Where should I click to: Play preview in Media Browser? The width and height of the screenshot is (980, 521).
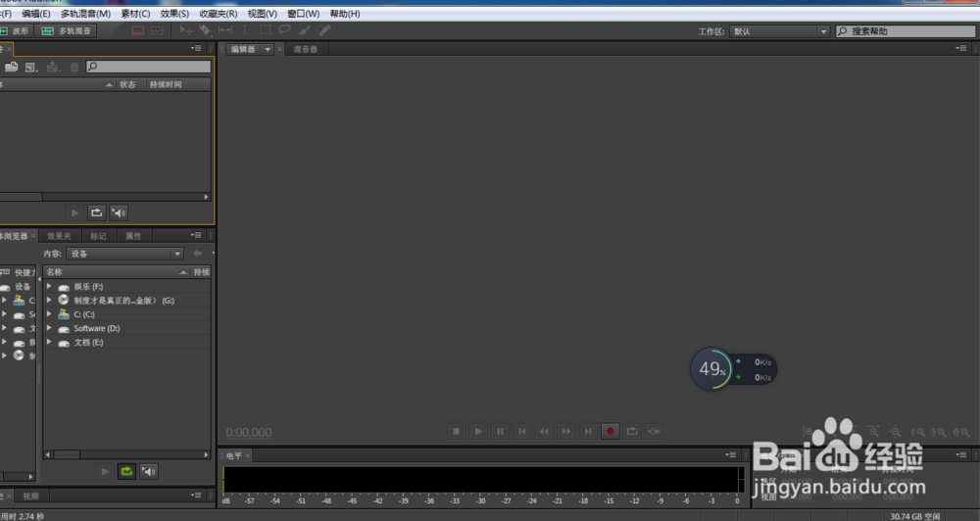click(x=105, y=472)
